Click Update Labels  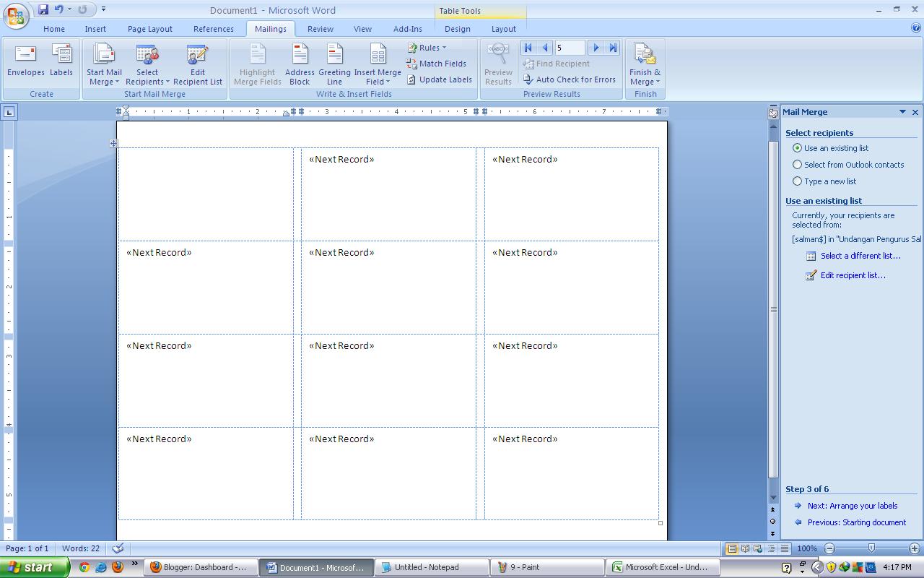click(x=439, y=79)
